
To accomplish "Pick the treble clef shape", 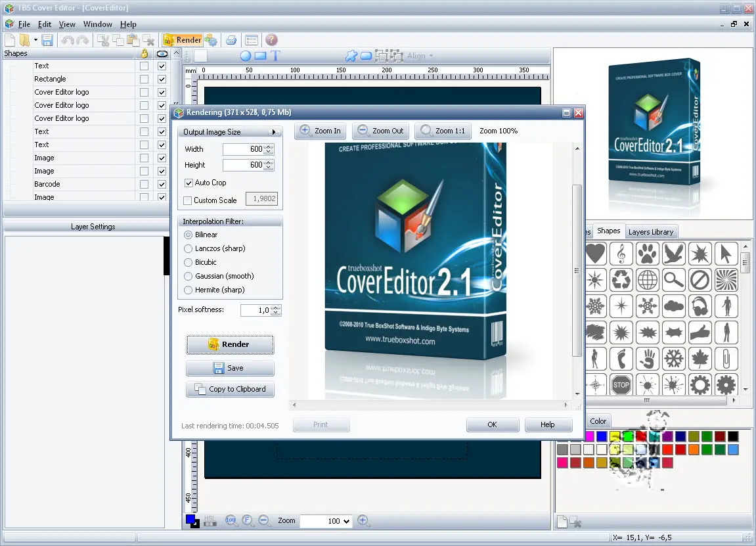I will [x=621, y=253].
